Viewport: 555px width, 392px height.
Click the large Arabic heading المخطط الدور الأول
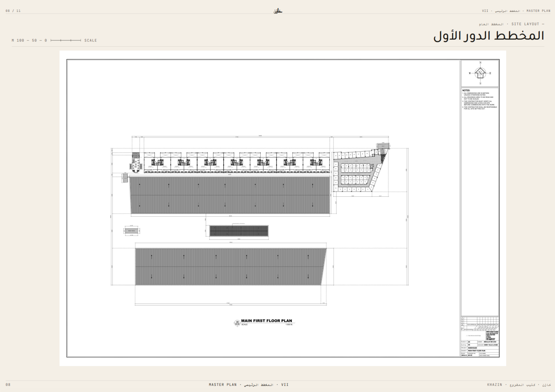(489, 36)
